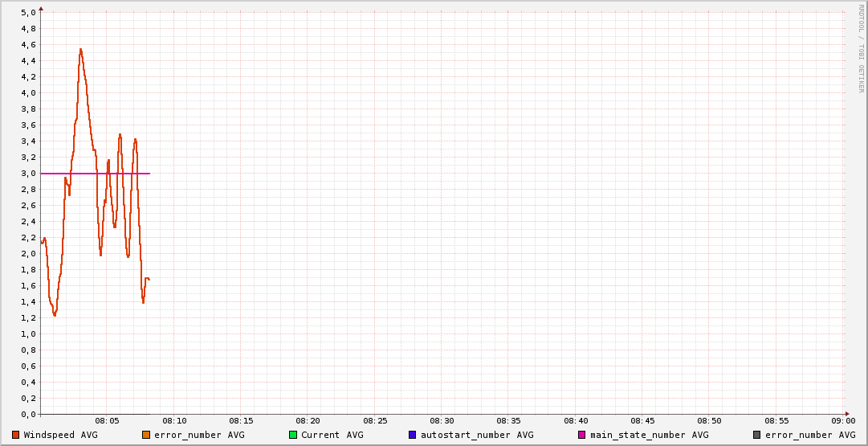Viewport: 868px width, 446px height.
Task: Click the 3,0 value on y-axis
Action: coord(28,174)
